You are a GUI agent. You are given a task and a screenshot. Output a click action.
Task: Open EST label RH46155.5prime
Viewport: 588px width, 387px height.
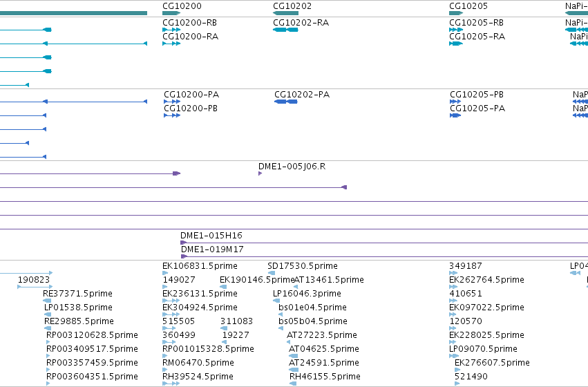[325, 377]
